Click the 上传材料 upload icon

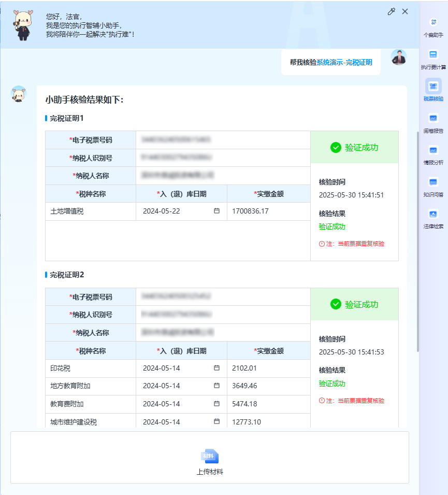pyautogui.click(x=210, y=456)
